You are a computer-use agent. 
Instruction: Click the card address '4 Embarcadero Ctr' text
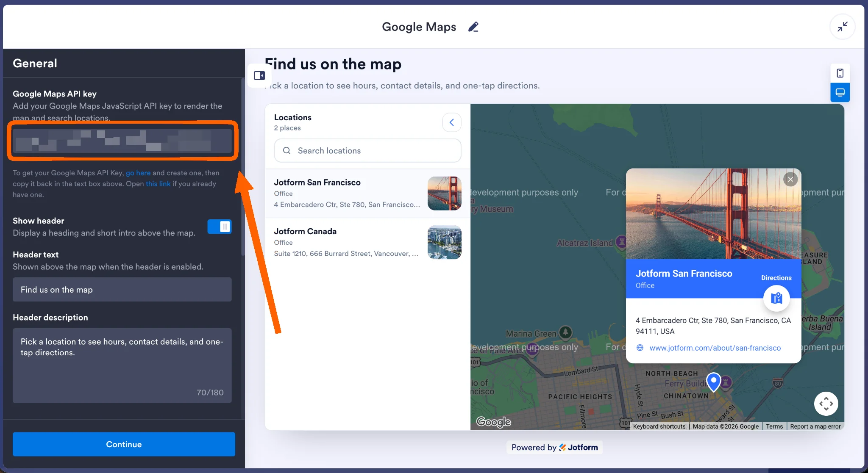point(713,326)
